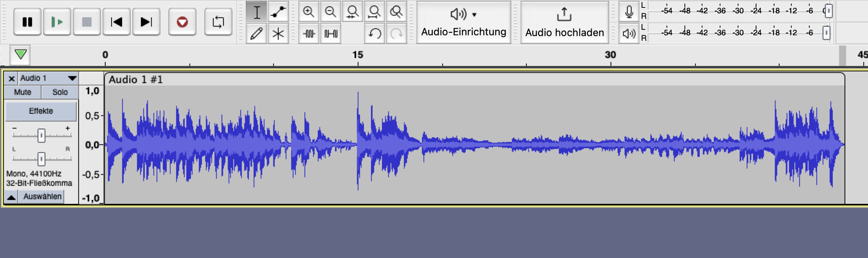Image resolution: width=868 pixels, height=258 pixels.
Task: Click the microphone record meter icon
Action: tap(629, 12)
